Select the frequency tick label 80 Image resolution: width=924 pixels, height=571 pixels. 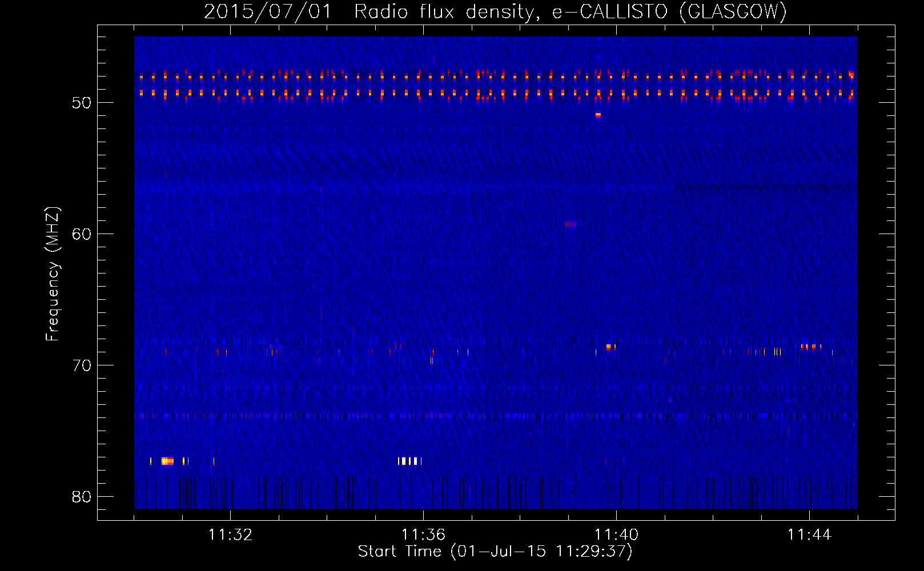tap(82, 497)
